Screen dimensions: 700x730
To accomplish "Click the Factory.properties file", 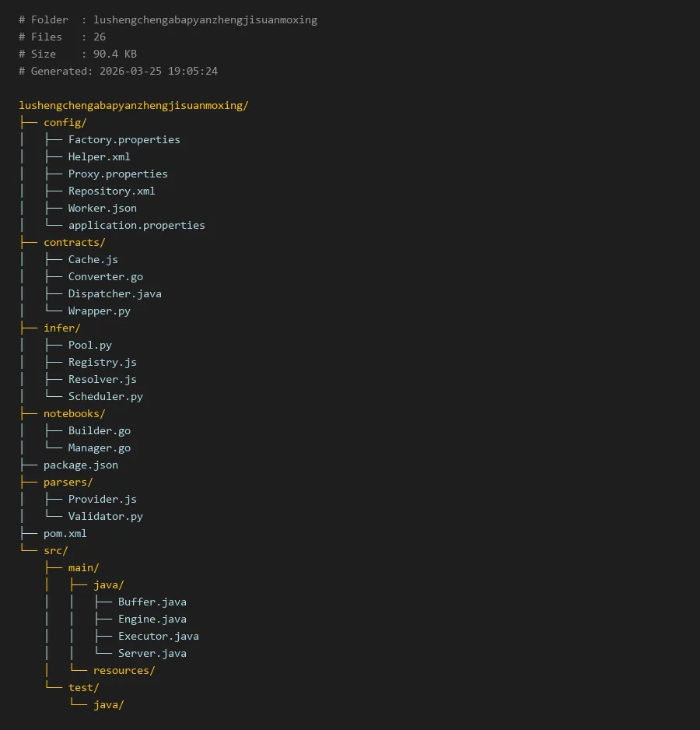I will 124,139.
